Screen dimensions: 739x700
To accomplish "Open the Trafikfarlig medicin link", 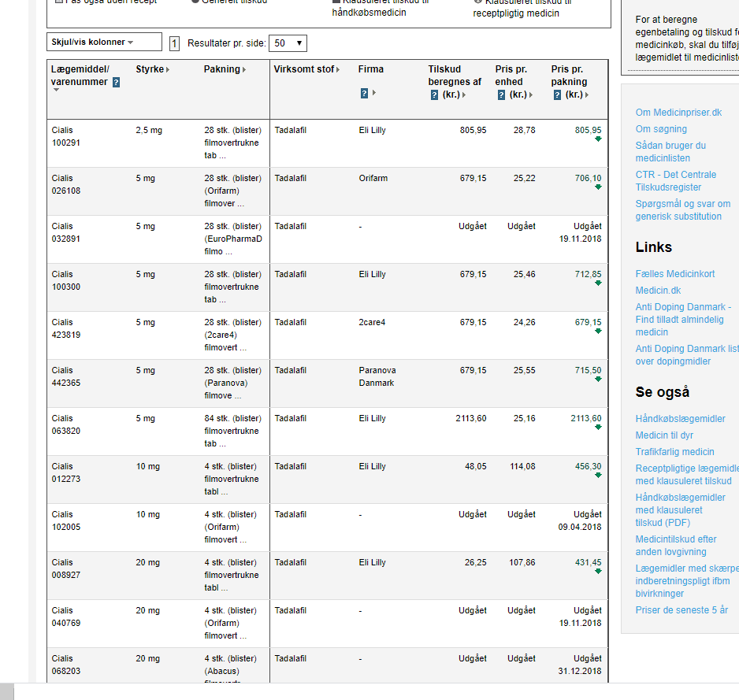I will (x=674, y=452).
